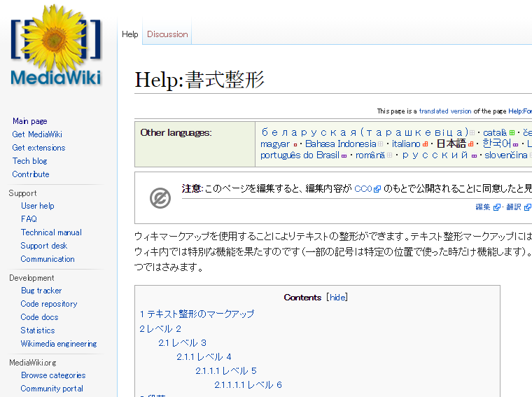Click status icon after română
532x397 pixels.
click(391, 156)
